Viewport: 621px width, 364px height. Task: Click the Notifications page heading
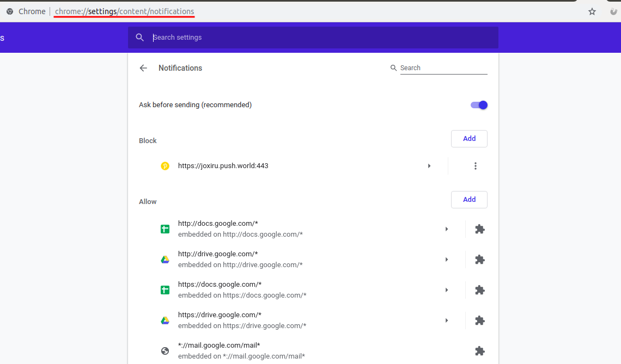click(180, 68)
